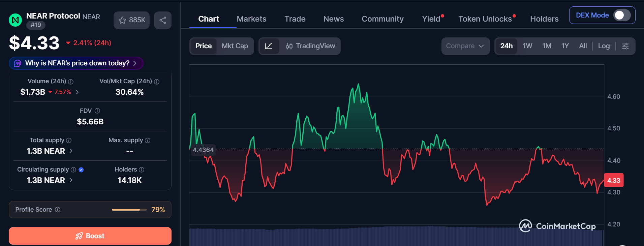Set chart range to 1M

coord(547,46)
